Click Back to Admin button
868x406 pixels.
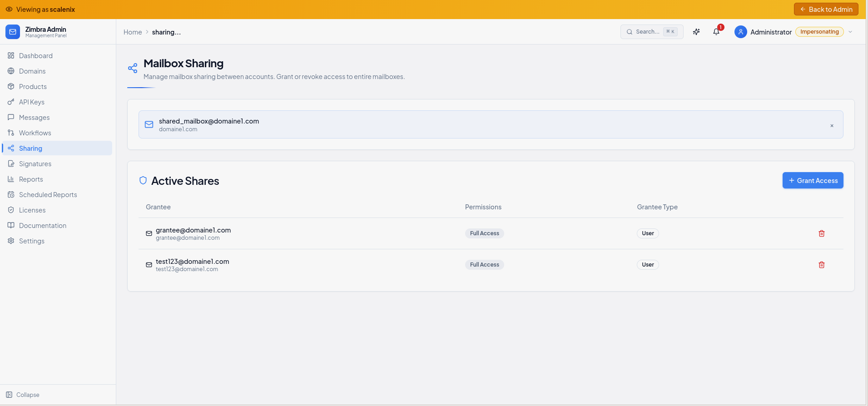click(826, 10)
